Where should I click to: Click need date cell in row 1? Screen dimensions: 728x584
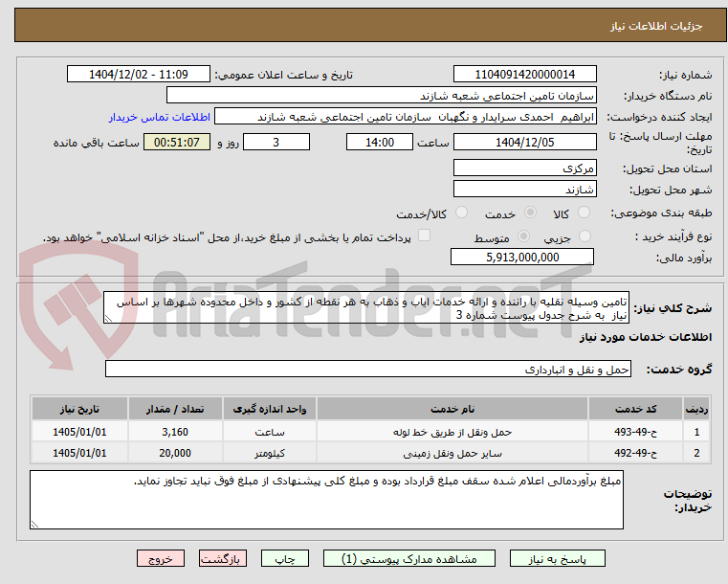pyautogui.click(x=79, y=432)
